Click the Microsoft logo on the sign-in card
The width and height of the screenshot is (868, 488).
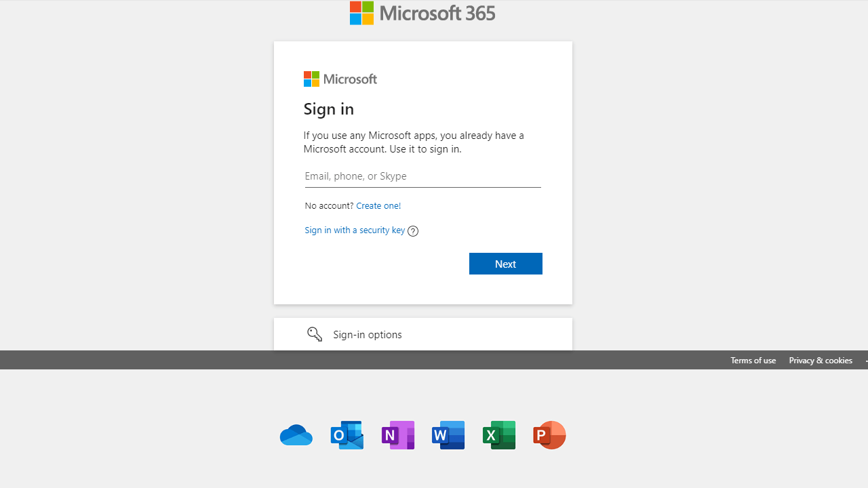pos(340,79)
